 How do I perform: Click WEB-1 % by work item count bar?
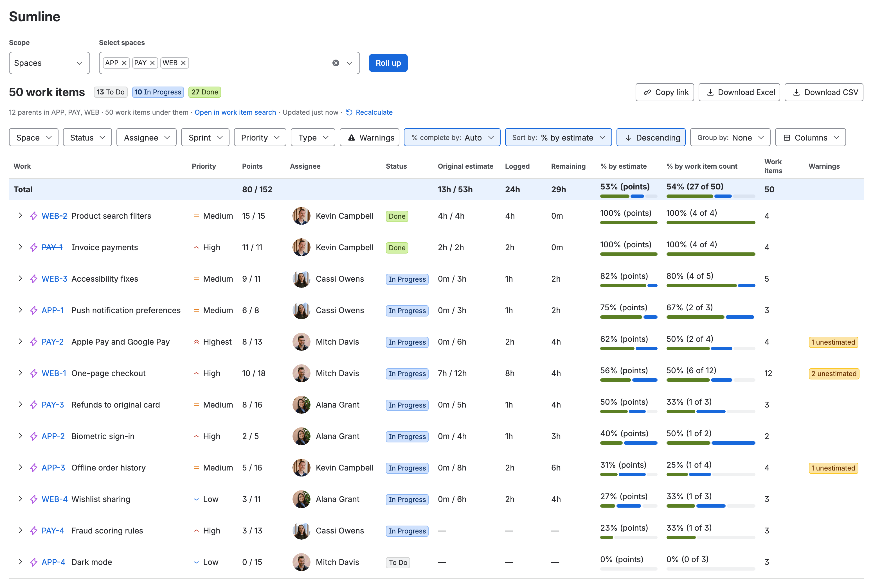pos(710,380)
